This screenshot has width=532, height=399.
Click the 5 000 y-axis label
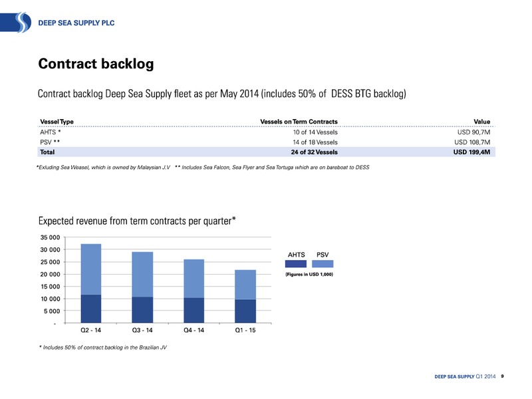[x=52, y=311]
